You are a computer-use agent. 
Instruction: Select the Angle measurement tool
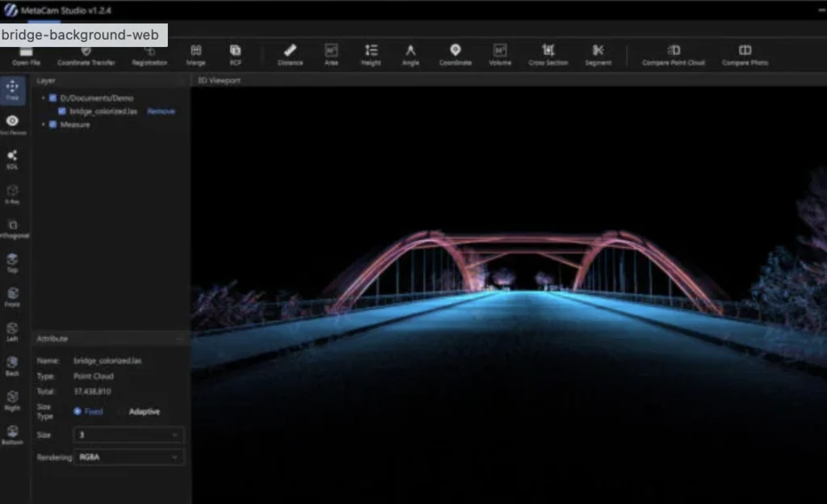click(410, 55)
